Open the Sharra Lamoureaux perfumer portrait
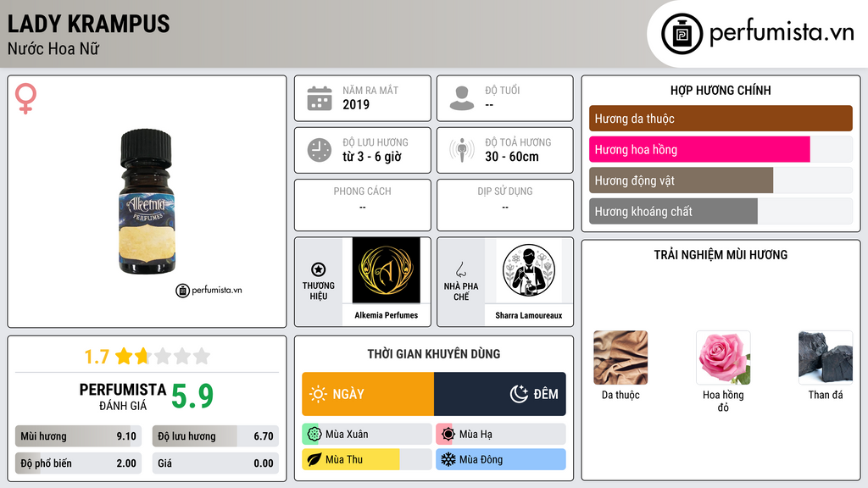Screen dimensions: 868x488 pyautogui.click(x=529, y=270)
